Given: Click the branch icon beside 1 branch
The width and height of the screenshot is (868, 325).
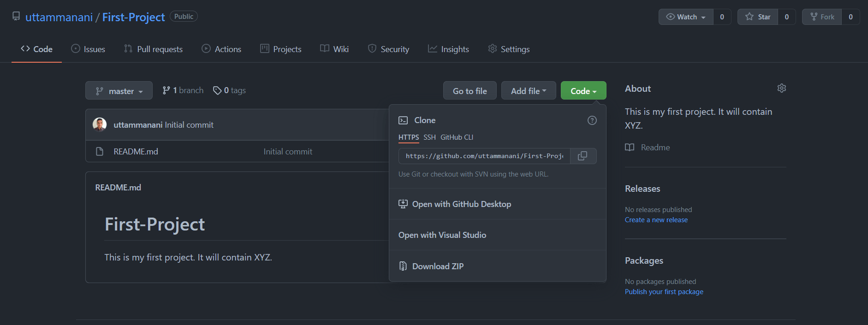Looking at the screenshot, I should coord(166,90).
